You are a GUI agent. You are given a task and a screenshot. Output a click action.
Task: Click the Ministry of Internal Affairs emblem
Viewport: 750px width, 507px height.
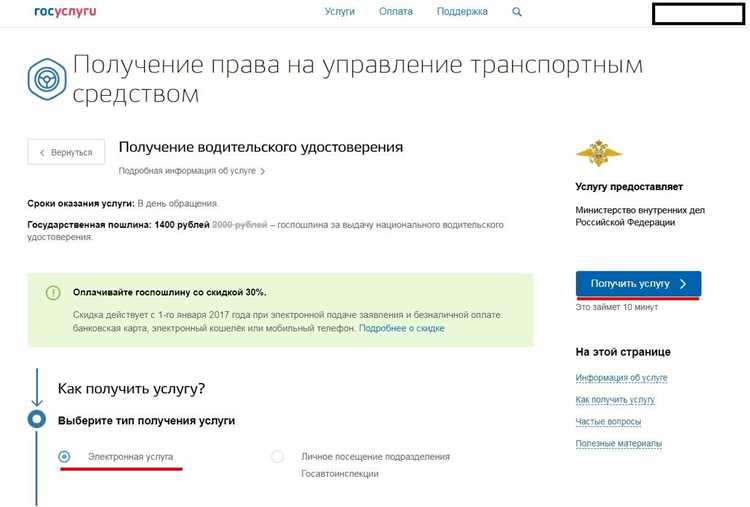coord(598,153)
